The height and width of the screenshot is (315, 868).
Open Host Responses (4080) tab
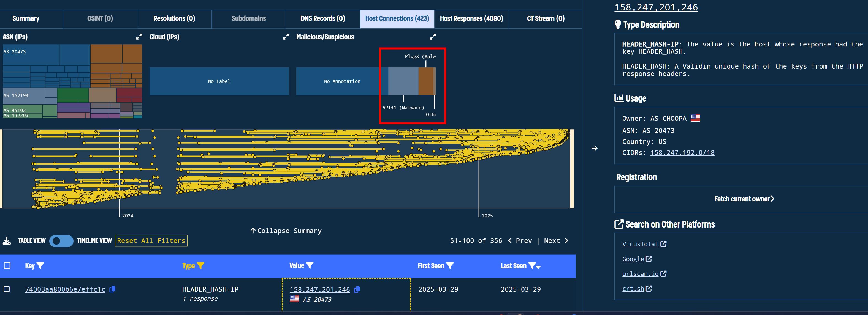point(471,18)
